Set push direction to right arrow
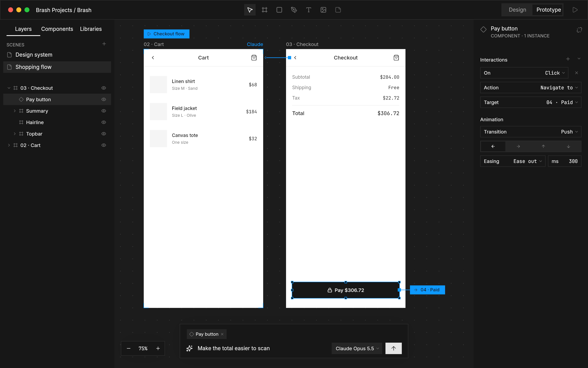 (x=518, y=146)
